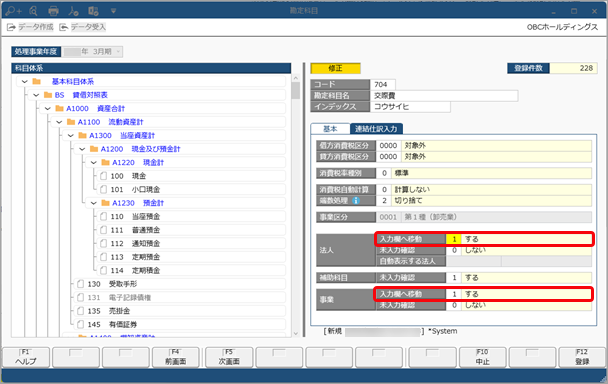Click the データ作成 menu label
This screenshot has width=608, height=384.
coord(36,27)
